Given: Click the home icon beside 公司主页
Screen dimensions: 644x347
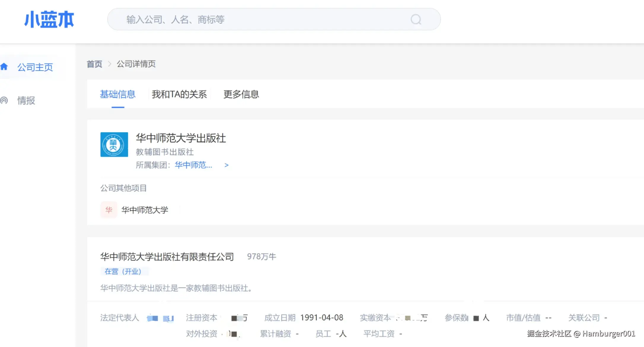Looking at the screenshot, I should pos(4,67).
